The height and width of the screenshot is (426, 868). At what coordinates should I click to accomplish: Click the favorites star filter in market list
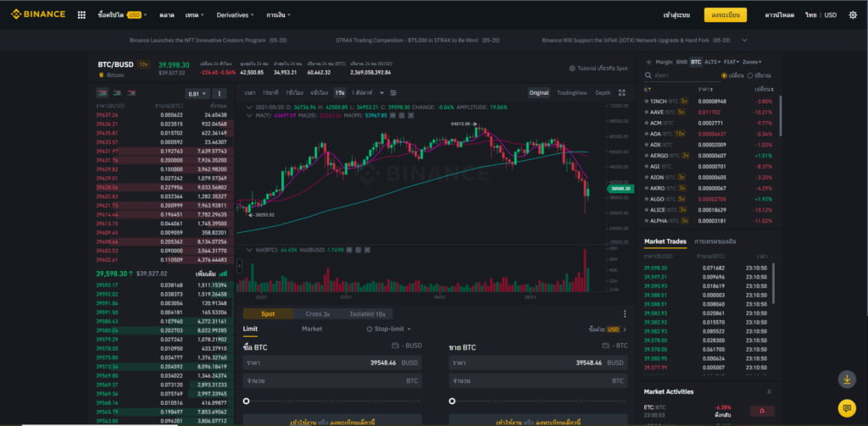[x=648, y=62]
